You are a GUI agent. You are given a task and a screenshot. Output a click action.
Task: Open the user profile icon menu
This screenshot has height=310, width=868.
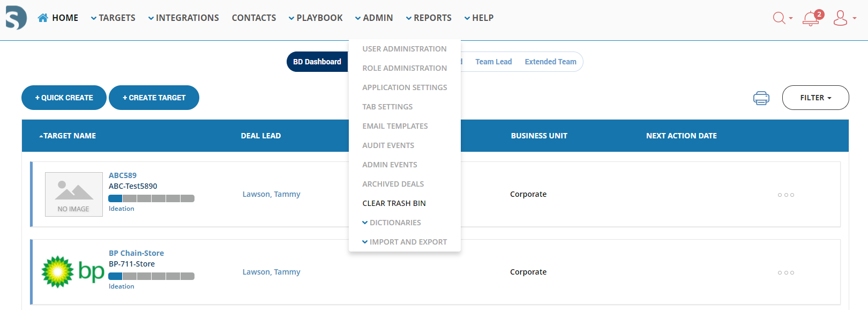point(840,18)
